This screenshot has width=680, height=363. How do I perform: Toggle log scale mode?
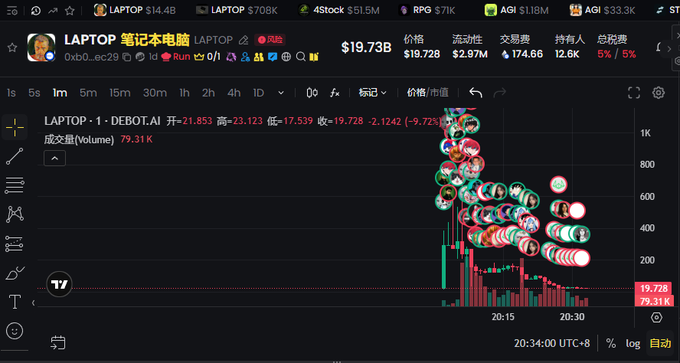click(x=633, y=343)
